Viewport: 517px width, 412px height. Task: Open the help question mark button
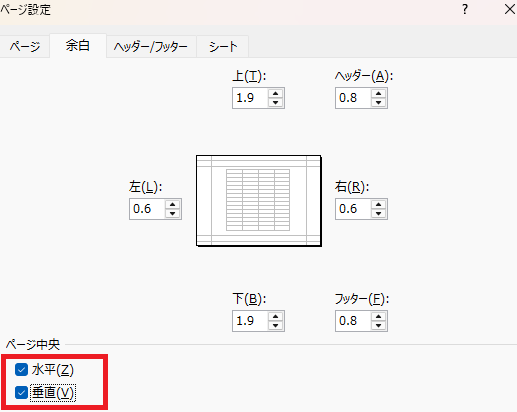coord(465,9)
